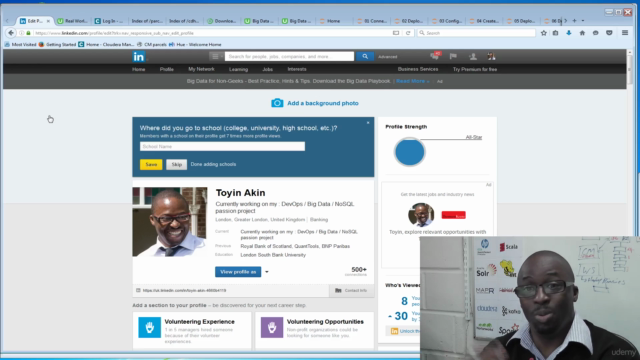Click the All-Star profile strength label
Screen dimensions: 640x360
[473, 137]
